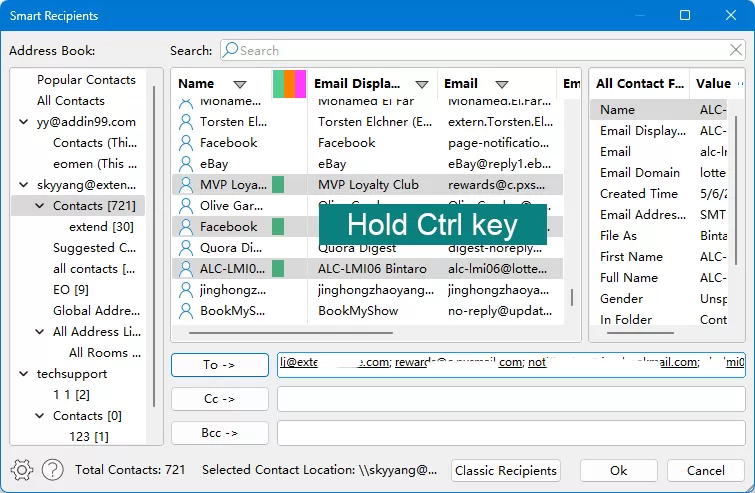Add selected contacts with To -> button
Screen dimensions: 755x493
click(220, 365)
